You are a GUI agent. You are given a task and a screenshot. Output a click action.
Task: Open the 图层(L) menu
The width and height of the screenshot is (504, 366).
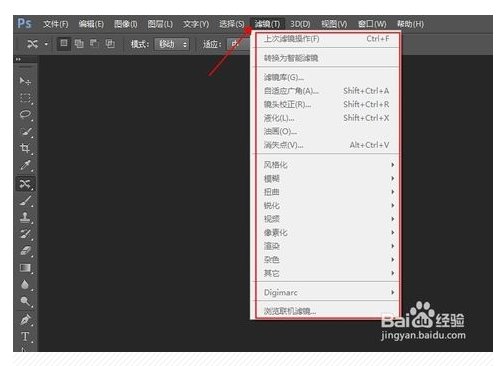click(160, 24)
